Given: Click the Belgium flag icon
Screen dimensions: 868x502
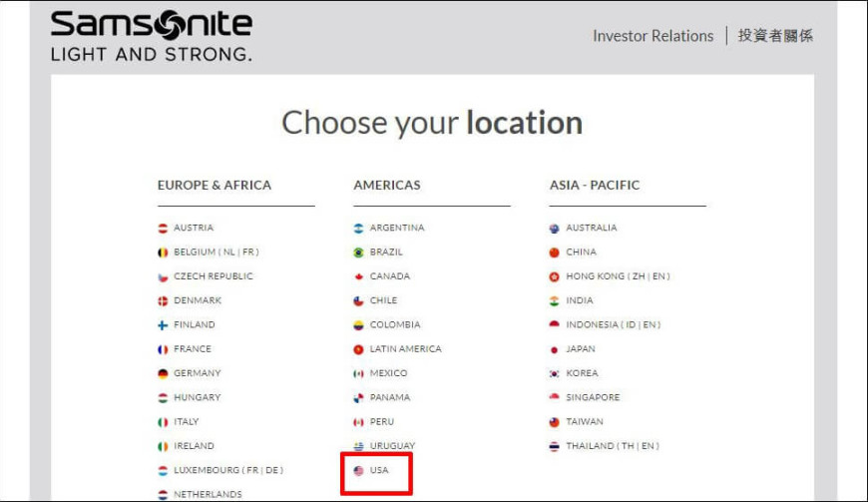Looking at the screenshot, I should click(163, 252).
